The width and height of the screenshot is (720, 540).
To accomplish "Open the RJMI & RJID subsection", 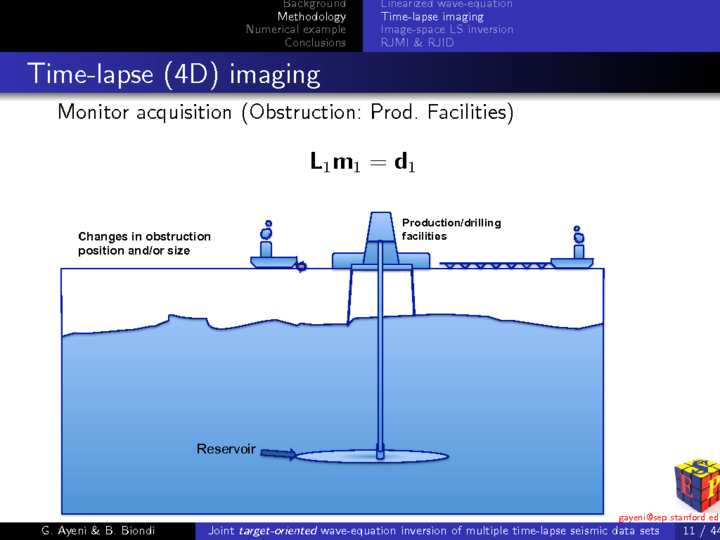I will (x=417, y=43).
